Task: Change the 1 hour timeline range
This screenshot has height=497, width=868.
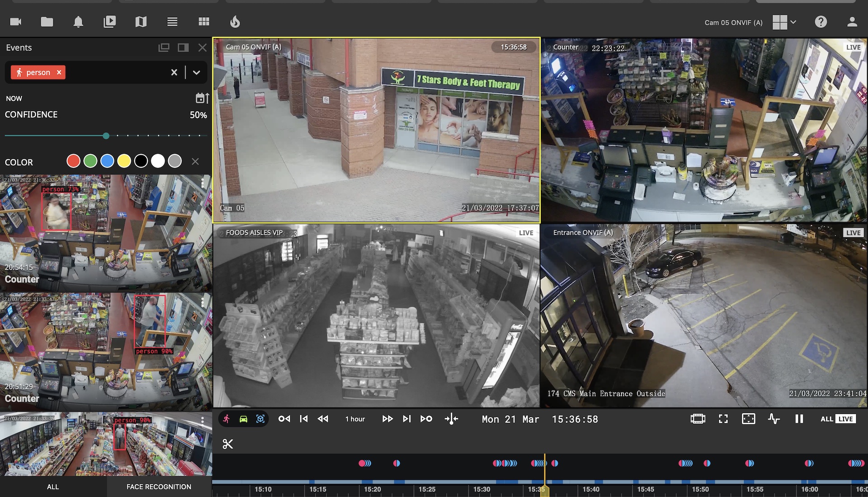Action: pyautogui.click(x=355, y=419)
